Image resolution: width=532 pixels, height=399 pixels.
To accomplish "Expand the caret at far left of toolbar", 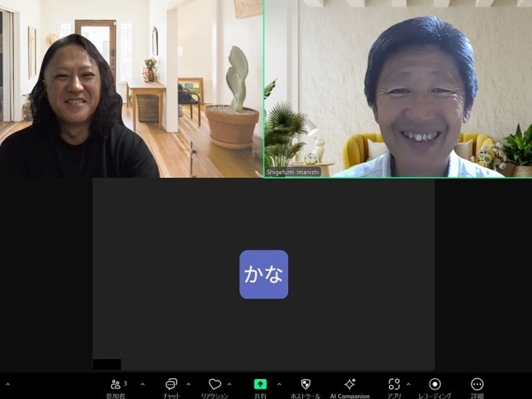I will (x=8, y=384).
